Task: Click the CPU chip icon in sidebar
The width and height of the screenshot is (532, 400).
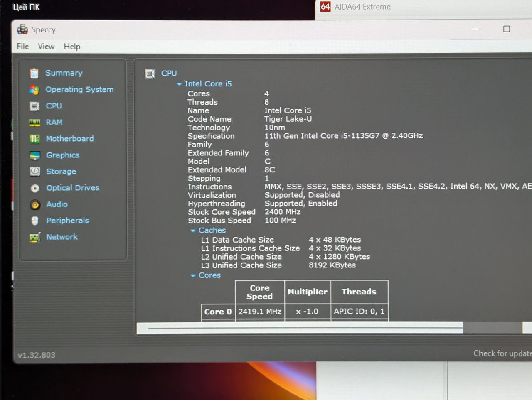Action: pos(34,106)
